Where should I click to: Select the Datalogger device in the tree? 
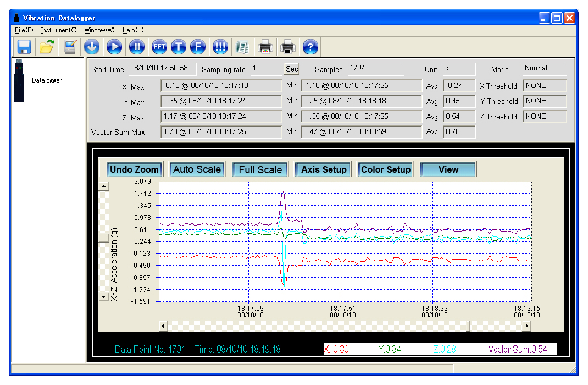[x=46, y=80]
